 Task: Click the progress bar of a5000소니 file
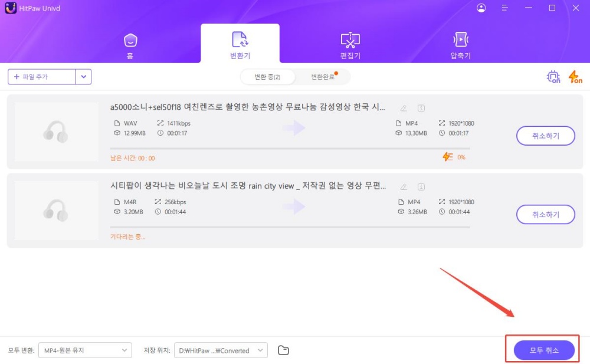click(x=290, y=149)
